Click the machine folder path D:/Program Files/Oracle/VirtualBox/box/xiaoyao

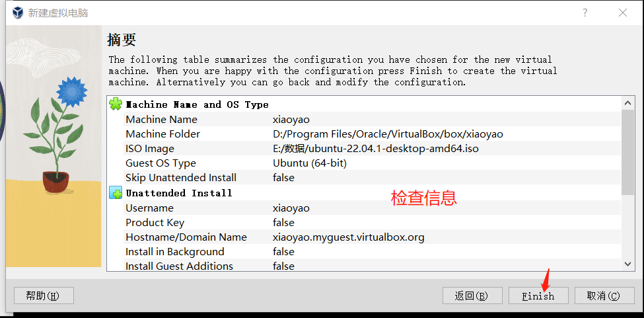click(388, 134)
